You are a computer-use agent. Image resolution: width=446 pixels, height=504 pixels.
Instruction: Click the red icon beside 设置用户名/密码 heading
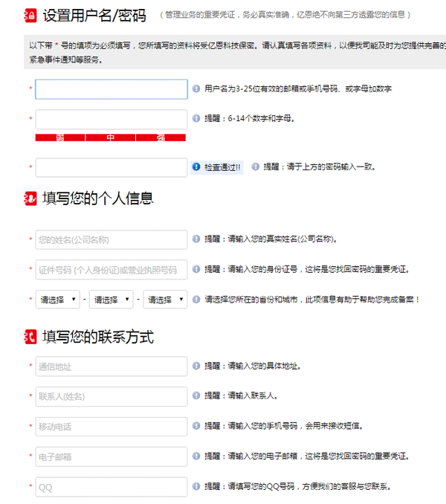[x=30, y=15]
